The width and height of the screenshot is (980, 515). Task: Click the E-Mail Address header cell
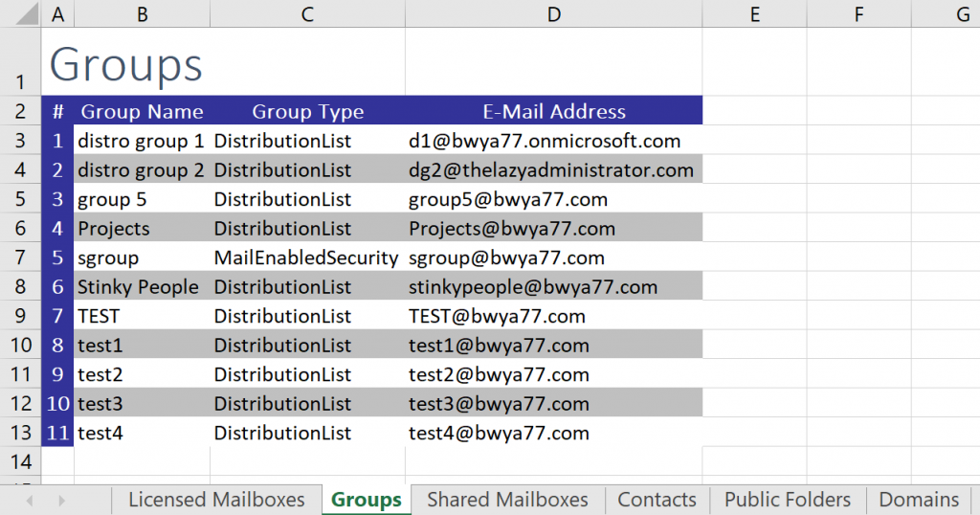click(554, 111)
